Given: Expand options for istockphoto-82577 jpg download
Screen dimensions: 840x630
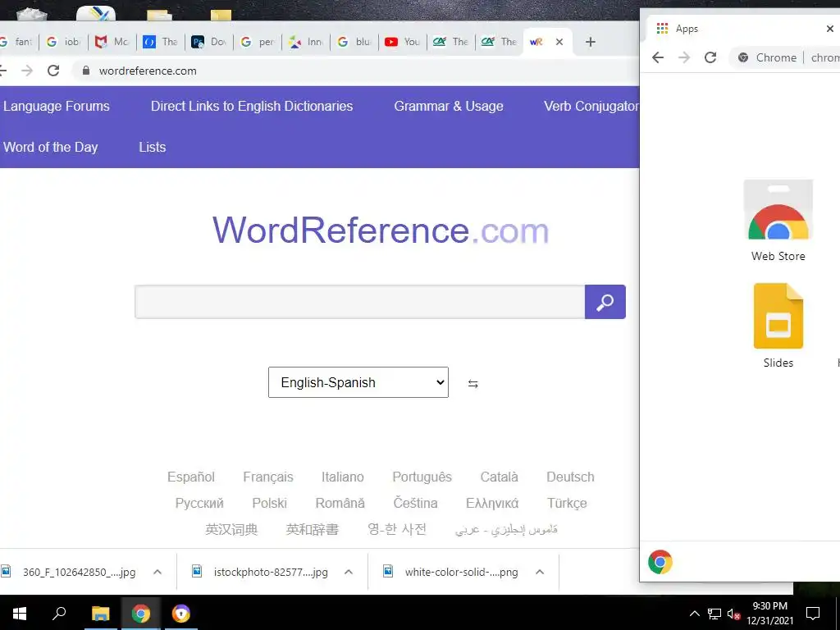Looking at the screenshot, I should pyautogui.click(x=348, y=572).
